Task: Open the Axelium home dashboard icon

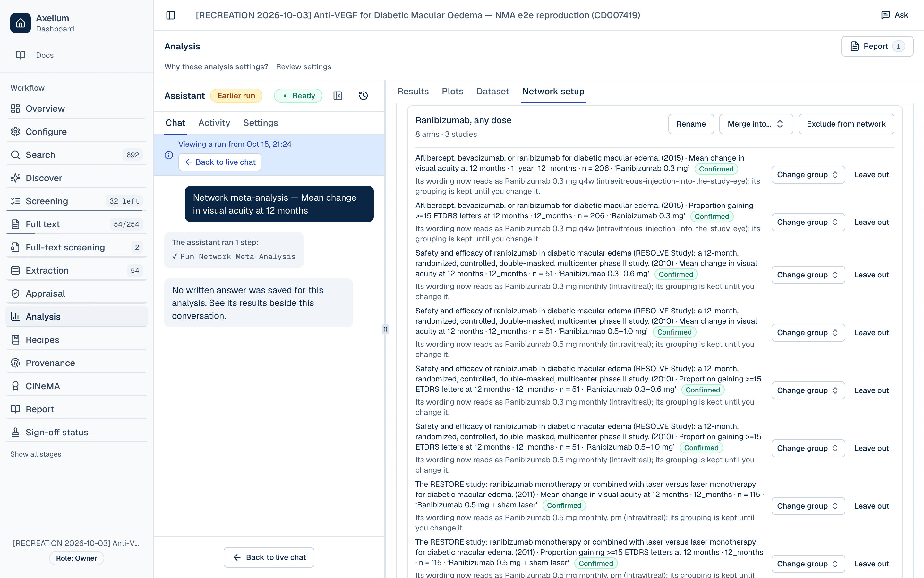Action: coord(21,23)
